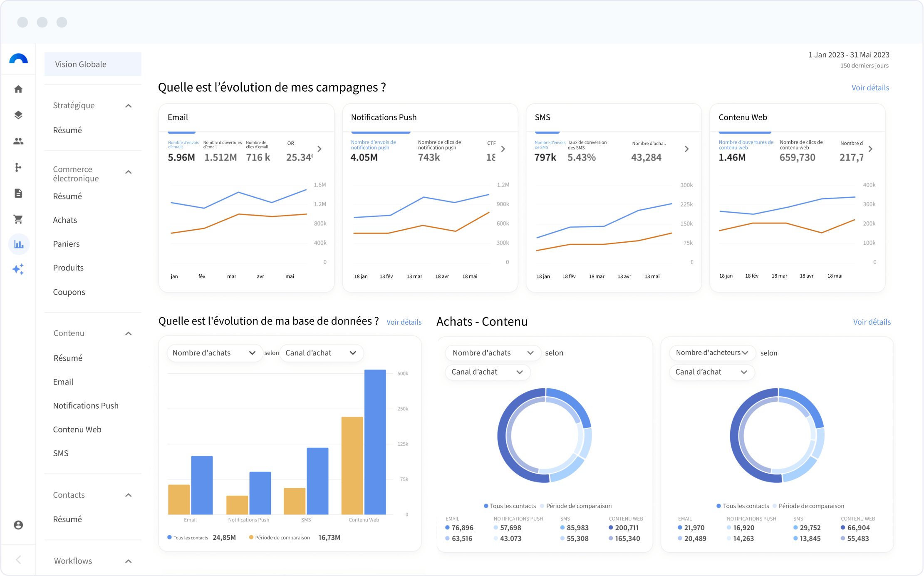The height and width of the screenshot is (576, 924).
Task: Open the contacts people icon
Action: point(18,141)
